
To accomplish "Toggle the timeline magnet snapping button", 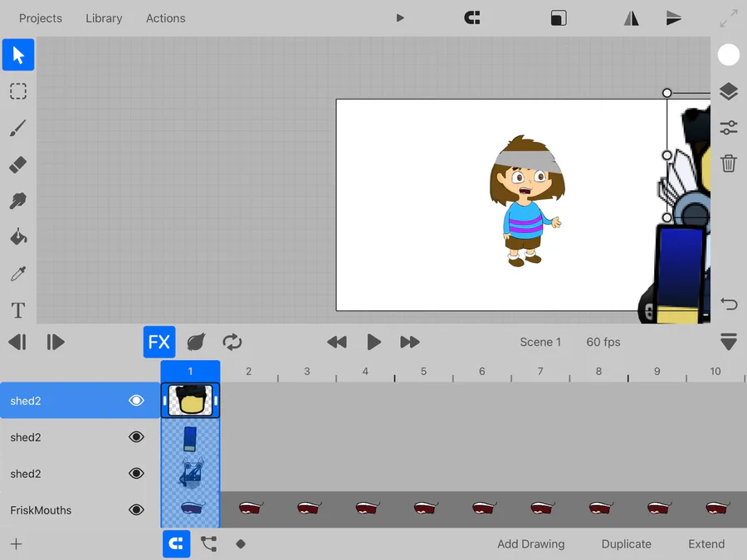I will point(176,543).
